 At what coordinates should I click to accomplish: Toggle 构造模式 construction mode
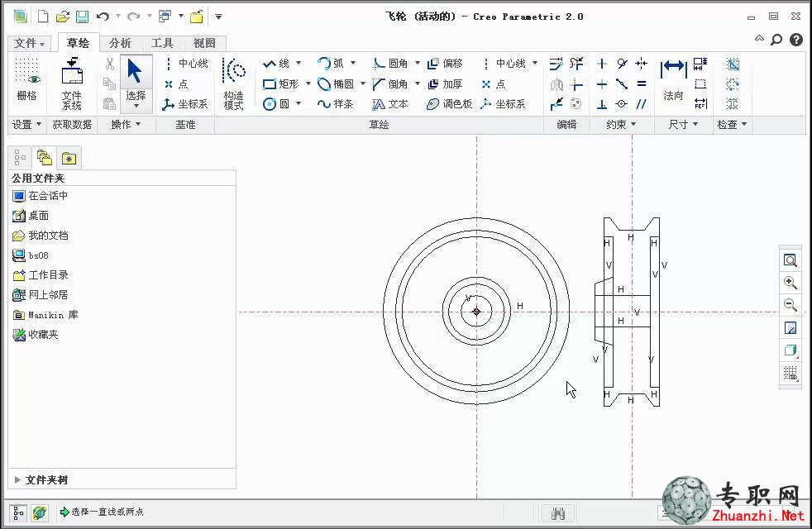(233, 83)
